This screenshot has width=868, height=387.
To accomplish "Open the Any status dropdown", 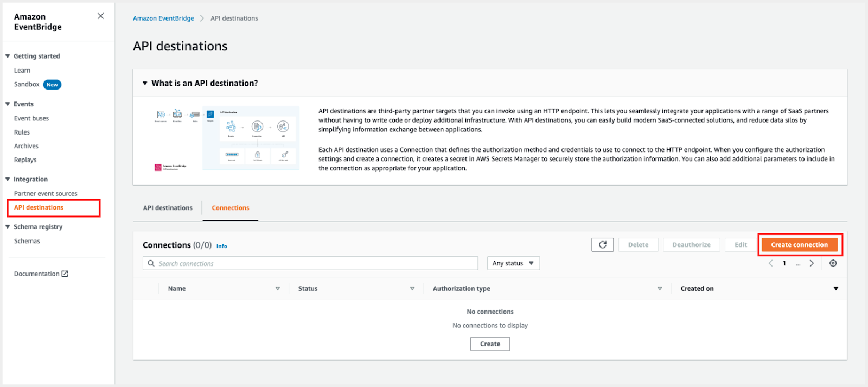I will click(x=513, y=263).
